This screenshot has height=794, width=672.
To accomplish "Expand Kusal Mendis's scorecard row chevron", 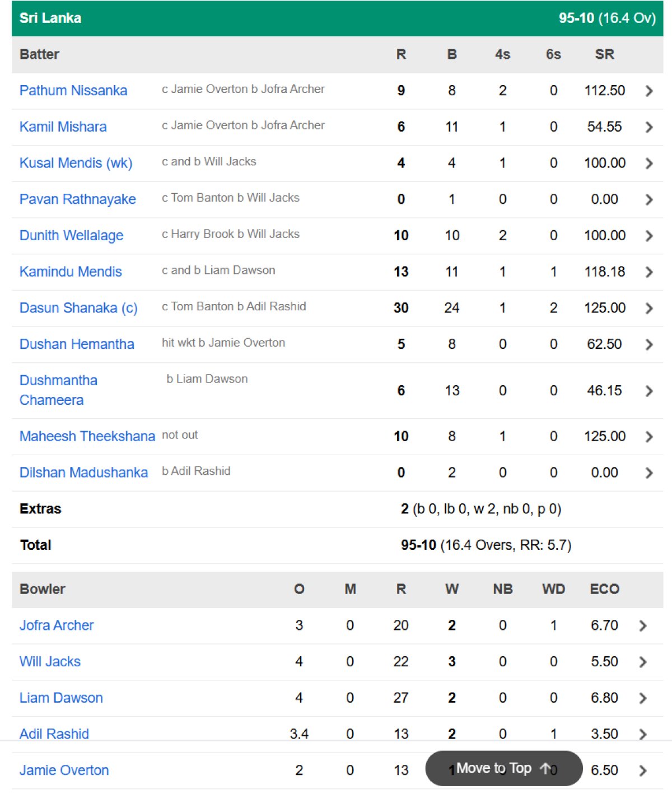I will pyautogui.click(x=649, y=163).
